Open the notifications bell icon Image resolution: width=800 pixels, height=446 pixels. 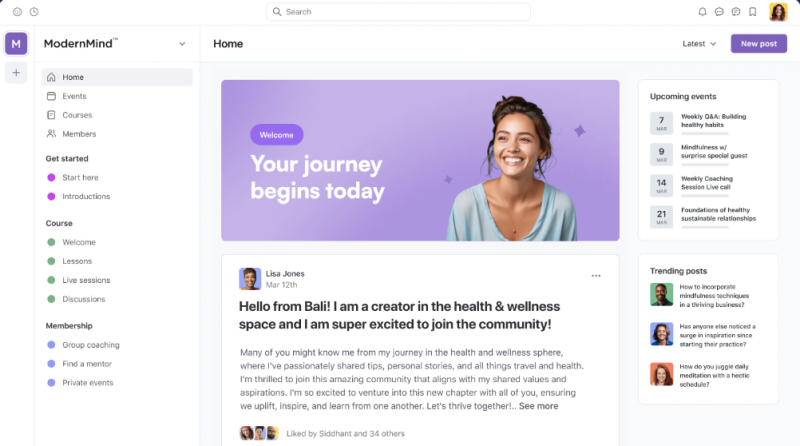[x=702, y=12]
